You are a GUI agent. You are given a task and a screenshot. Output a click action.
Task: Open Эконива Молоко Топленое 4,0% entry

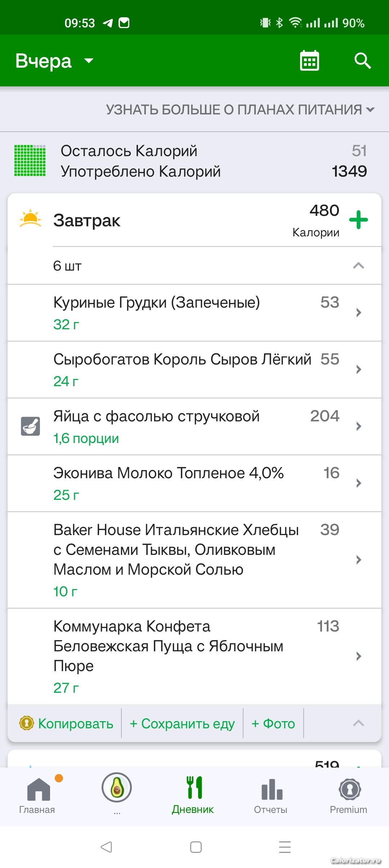[194, 483]
